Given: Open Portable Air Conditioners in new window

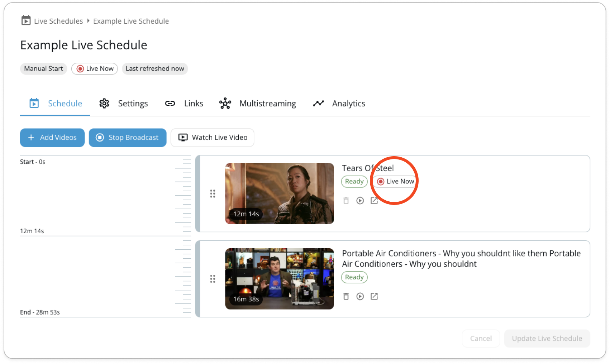Looking at the screenshot, I should point(374,296).
